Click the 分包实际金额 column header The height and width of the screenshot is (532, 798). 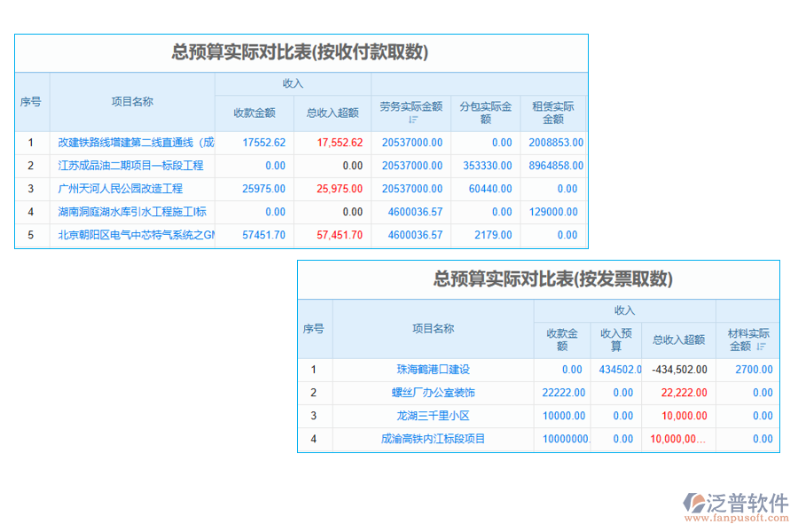click(x=486, y=111)
